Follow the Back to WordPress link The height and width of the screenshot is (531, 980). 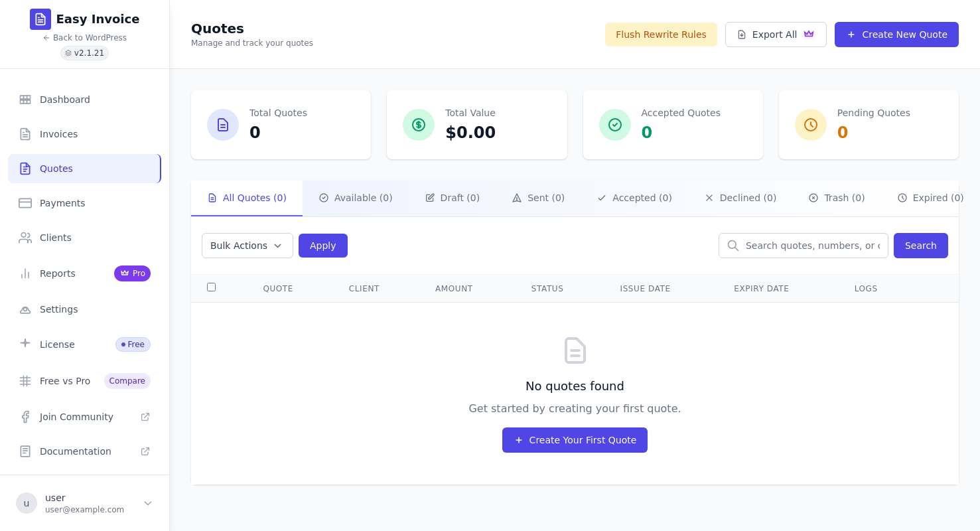coord(84,38)
